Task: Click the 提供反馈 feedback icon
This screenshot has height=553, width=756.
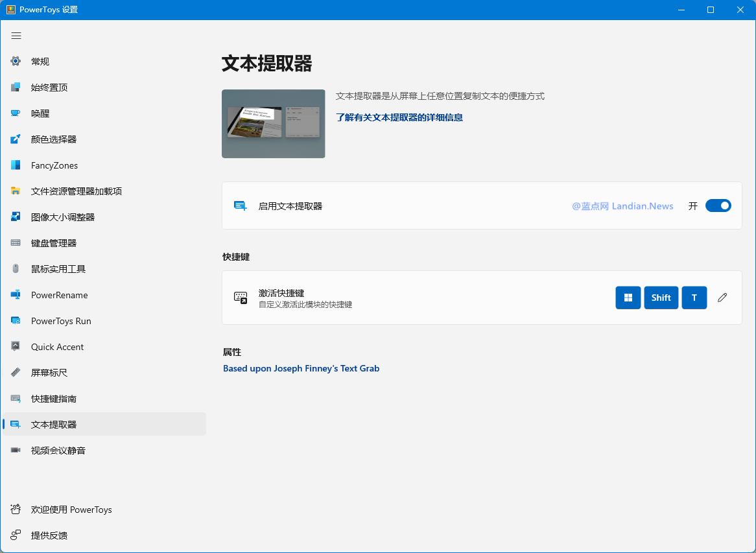Action: click(x=16, y=535)
